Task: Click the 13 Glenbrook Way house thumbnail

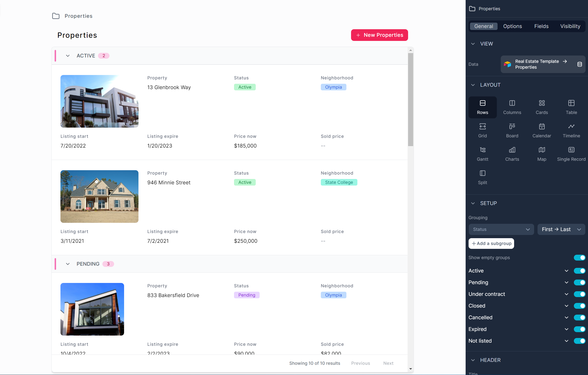Action: click(99, 101)
